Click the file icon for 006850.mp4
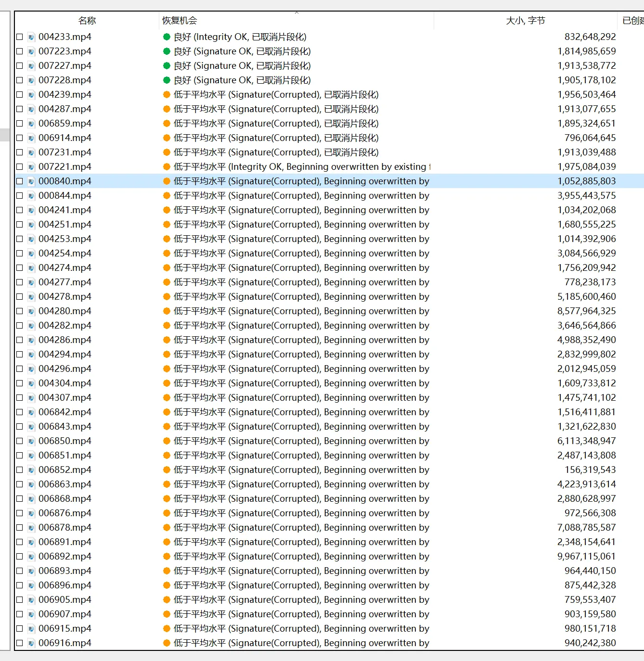This screenshot has height=661, width=644. click(31, 441)
